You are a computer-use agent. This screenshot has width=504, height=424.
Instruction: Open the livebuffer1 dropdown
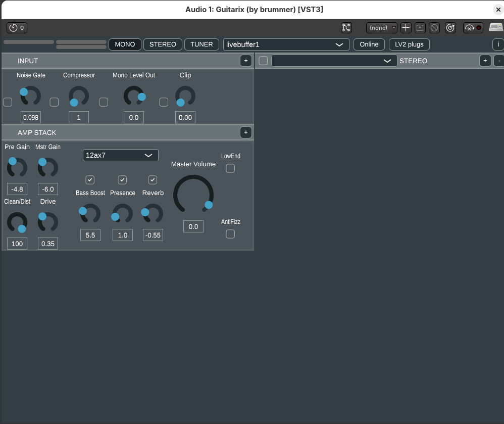click(286, 44)
